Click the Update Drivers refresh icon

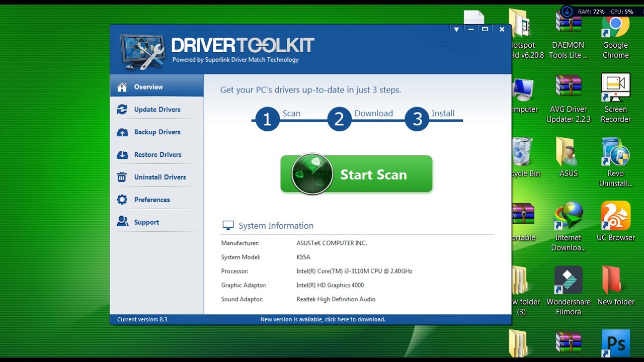pyautogui.click(x=122, y=109)
